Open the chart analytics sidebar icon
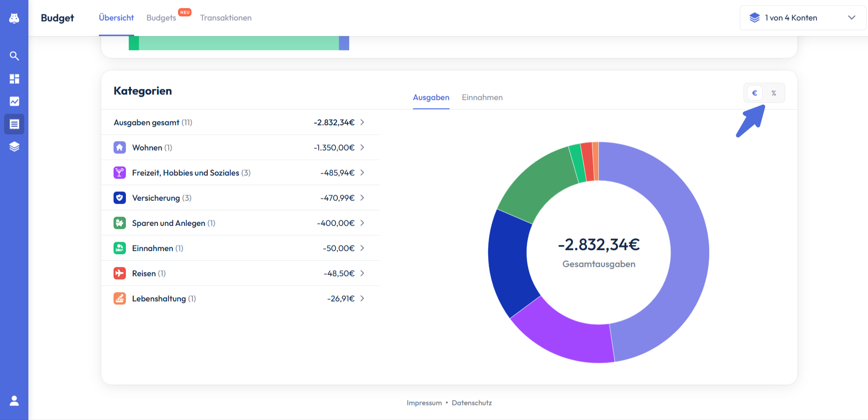This screenshot has width=868, height=420. point(14,101)
